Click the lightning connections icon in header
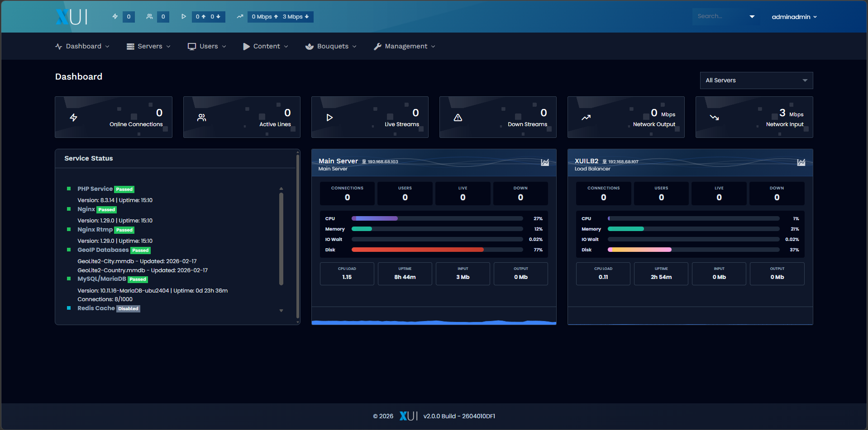868x430 pixels. click(115, 16)
